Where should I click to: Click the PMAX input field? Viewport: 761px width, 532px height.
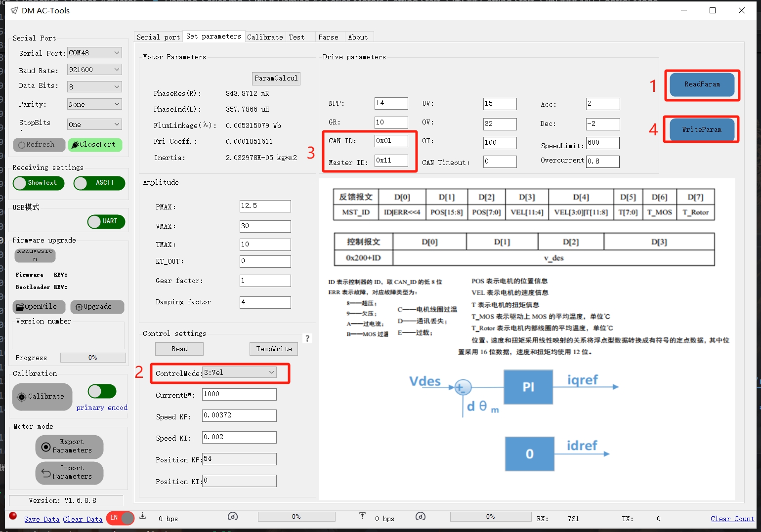(x=265, y=206)
